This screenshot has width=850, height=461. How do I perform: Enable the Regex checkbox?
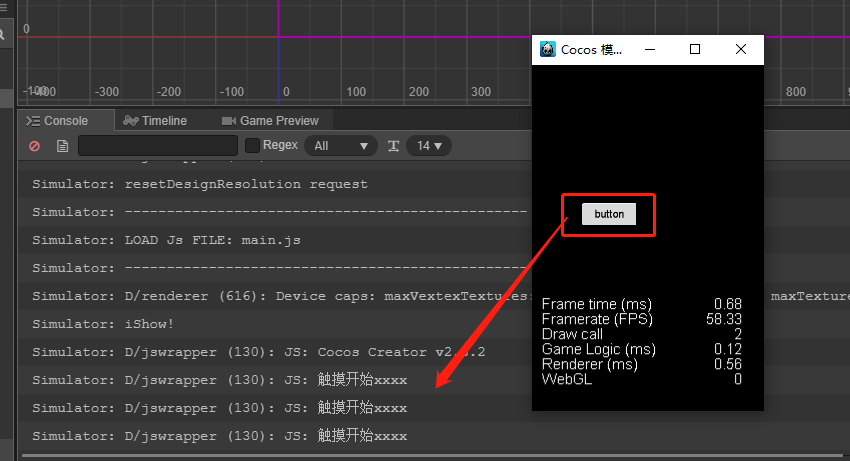[252, 145]
